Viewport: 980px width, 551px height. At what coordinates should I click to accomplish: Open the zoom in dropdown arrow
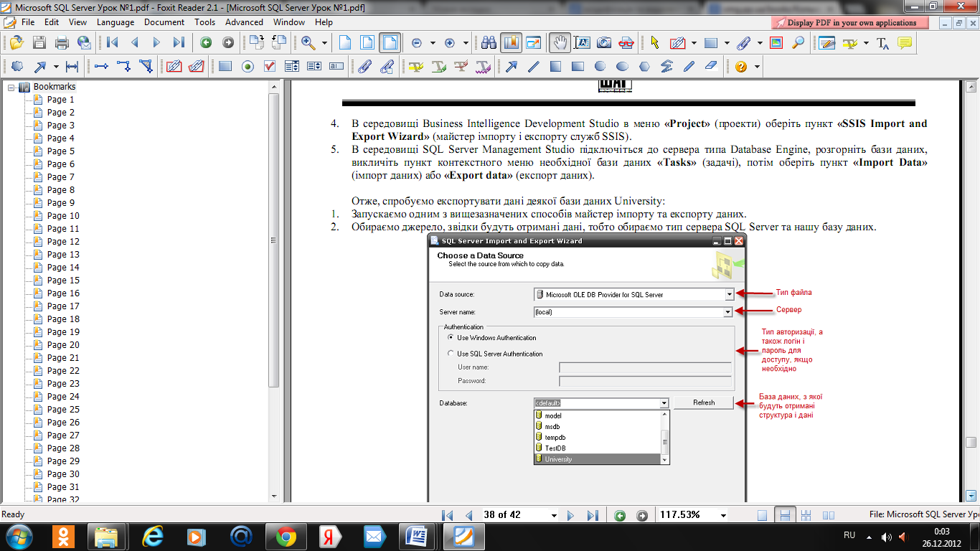(x=466, y=43)
